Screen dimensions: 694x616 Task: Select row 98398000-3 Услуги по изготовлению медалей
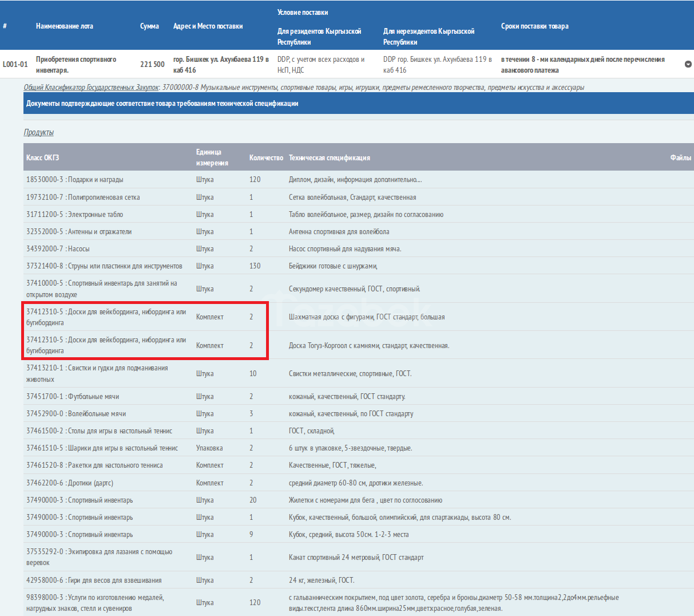click(359, 602)
